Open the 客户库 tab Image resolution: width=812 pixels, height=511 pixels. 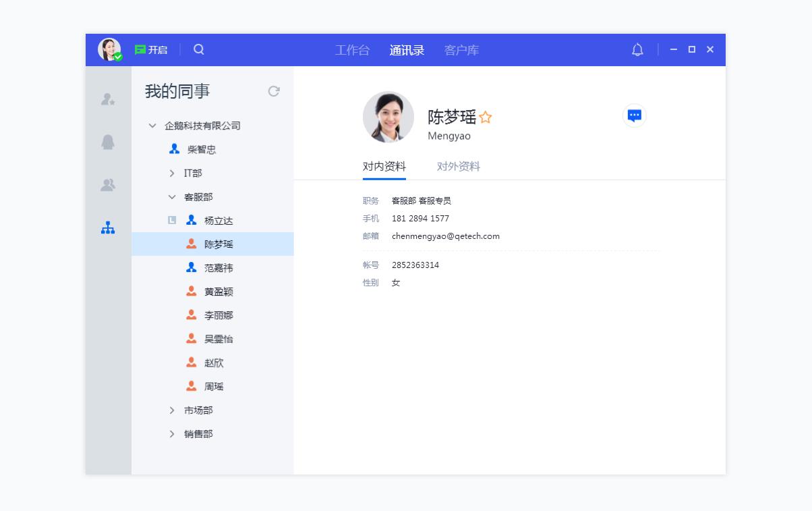[x=461, y=49]
